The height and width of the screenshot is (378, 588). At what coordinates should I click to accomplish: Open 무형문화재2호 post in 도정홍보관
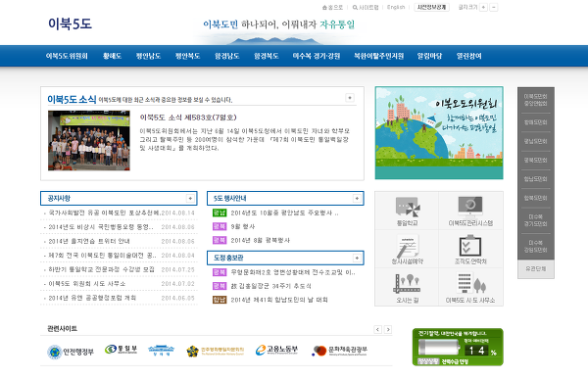(293, 272)
